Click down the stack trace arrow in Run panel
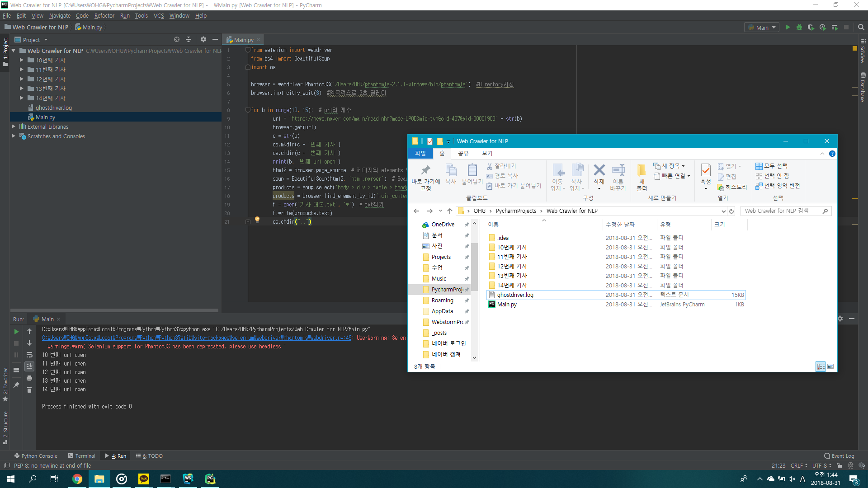Image resolution: width=868 pixels, height=488 pixels. 29,343
